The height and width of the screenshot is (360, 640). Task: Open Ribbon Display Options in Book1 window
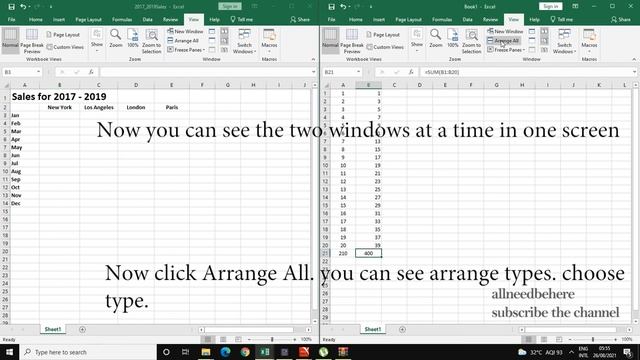[575, 6]
